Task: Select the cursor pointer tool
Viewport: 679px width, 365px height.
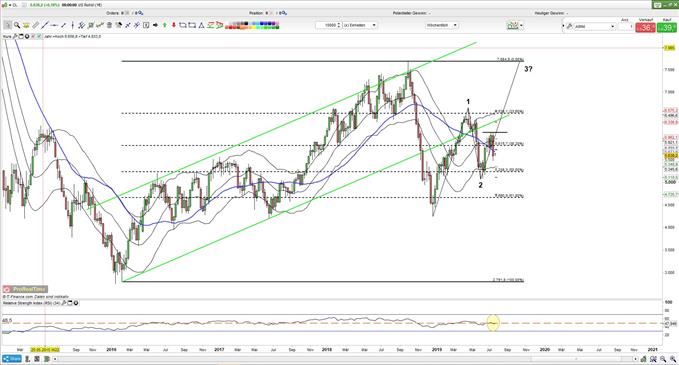Action: (7, 26)
